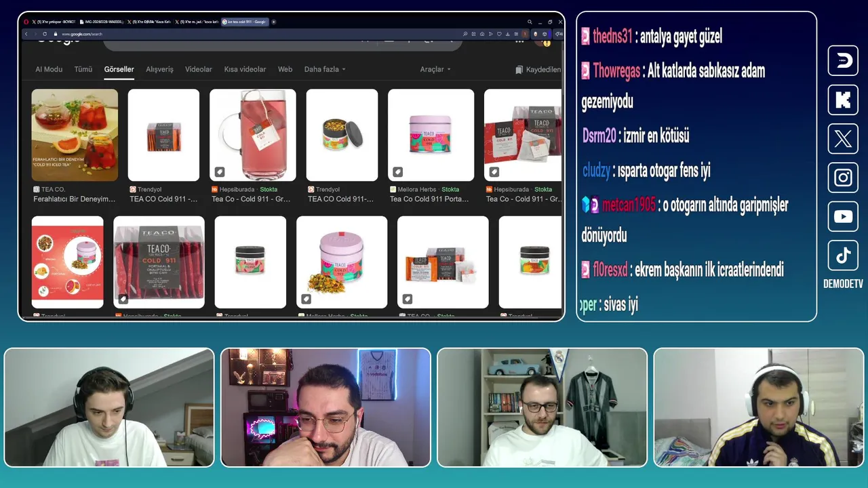Add page to bookmarks with heart icon
This screenshot has width=868, height=488.
[x=499, y=34]
